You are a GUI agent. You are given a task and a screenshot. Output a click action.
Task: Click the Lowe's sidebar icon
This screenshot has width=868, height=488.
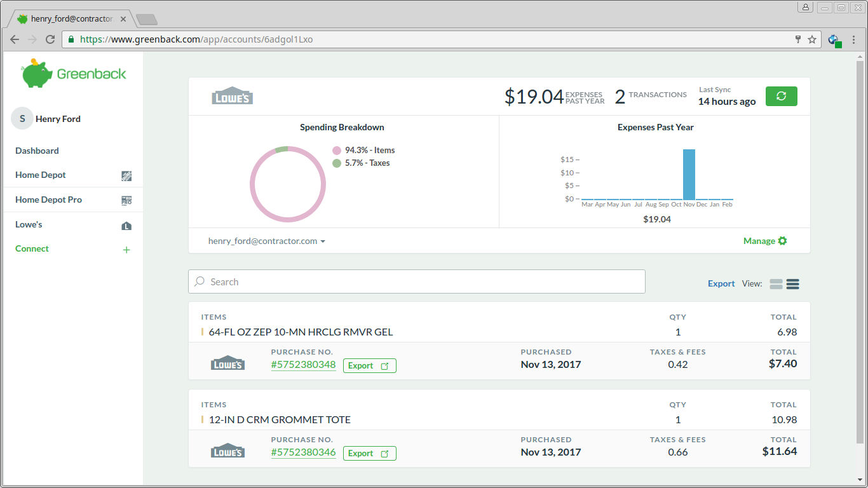pyautogui.click(x=126, y=226)
